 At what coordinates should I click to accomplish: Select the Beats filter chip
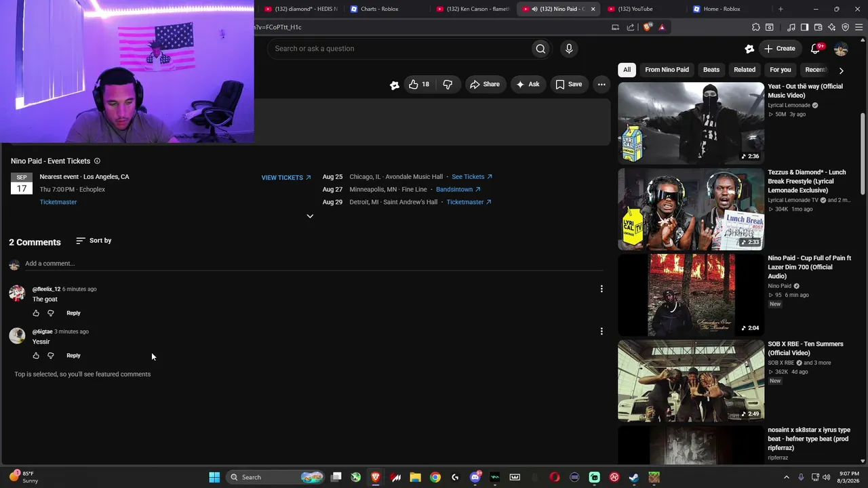pos(711,70)
